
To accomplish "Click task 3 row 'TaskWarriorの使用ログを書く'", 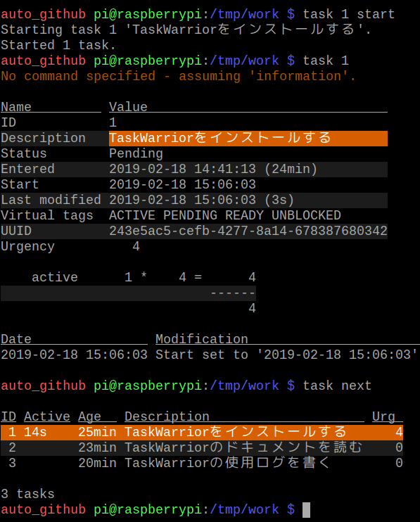I will 228,463.
